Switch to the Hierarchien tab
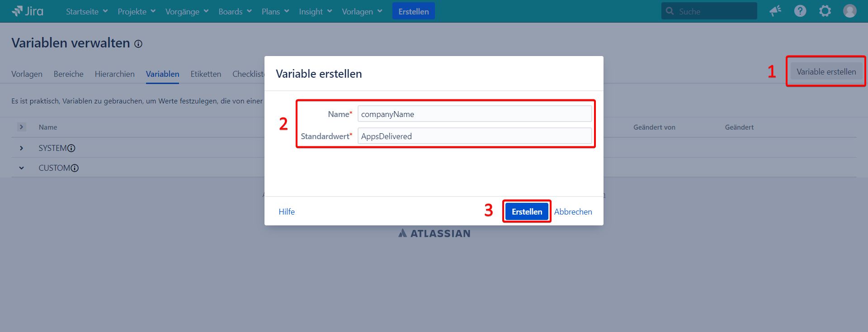The height and width of the screenshot is (332, 868). (x=114, y=74)
